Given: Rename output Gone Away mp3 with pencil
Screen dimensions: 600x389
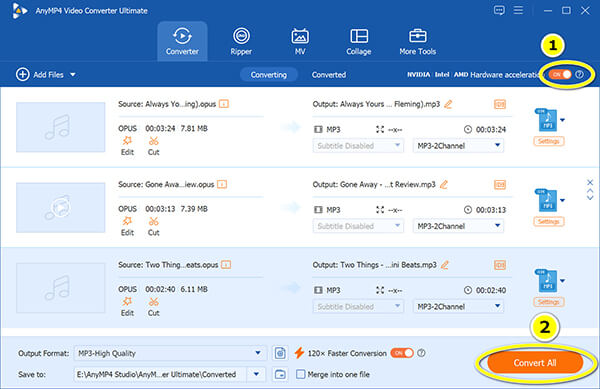Looking at the screenshot, I should tap(443, 184).
